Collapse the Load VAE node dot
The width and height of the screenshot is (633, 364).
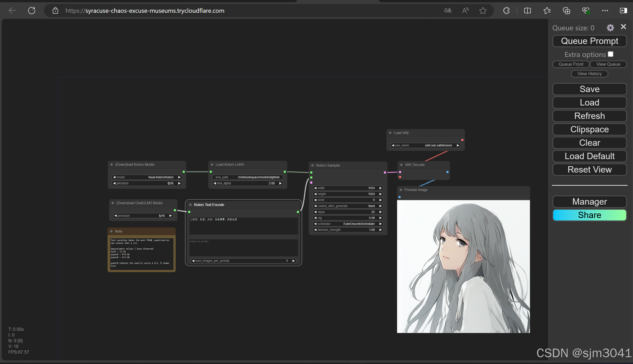coord(390,133)
